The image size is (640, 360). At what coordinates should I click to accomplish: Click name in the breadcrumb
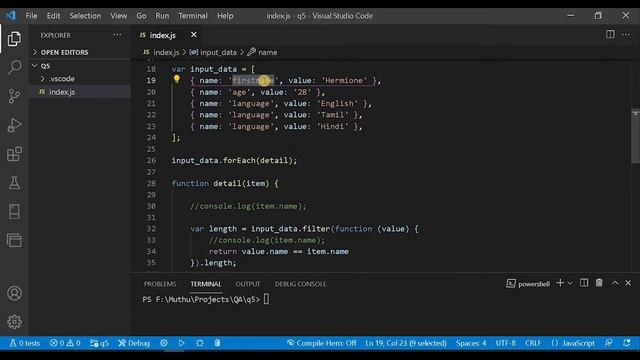pos(267,52)
